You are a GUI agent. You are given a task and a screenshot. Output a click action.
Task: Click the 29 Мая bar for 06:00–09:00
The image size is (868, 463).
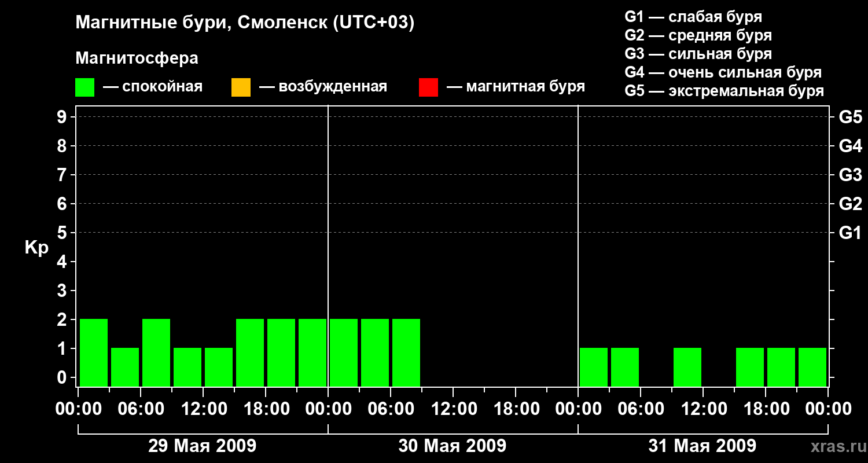(x=156, y=352)
